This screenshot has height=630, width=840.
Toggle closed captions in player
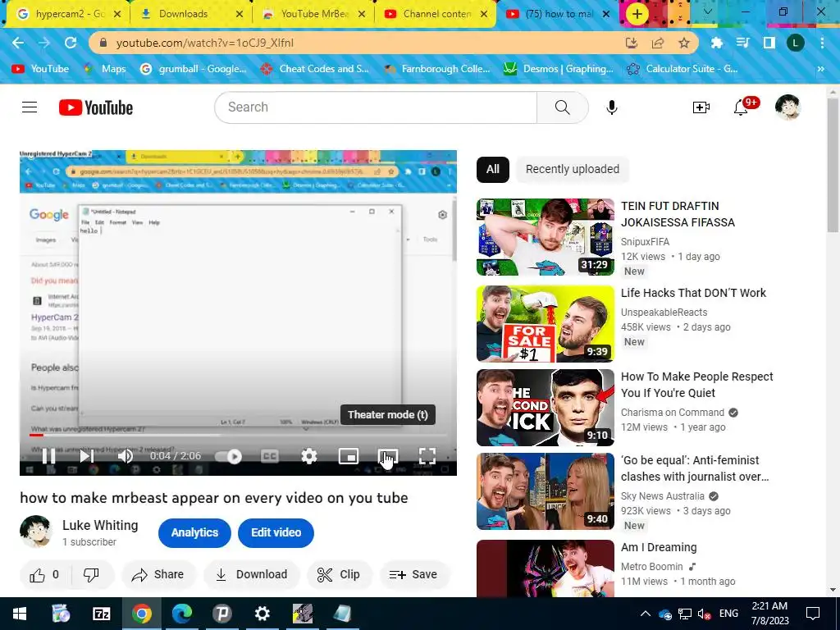coord(269,456)
